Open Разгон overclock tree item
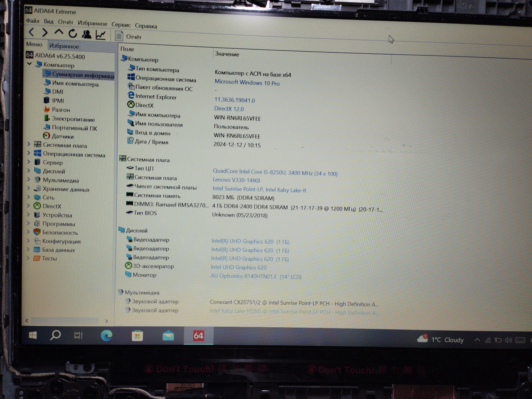This screenshot has width=532, height=399. (x=57, y=109)
